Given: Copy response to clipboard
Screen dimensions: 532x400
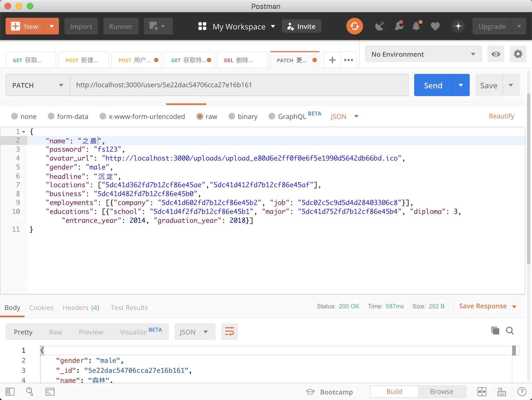Looking at the screenshot, I should (495, 331).
